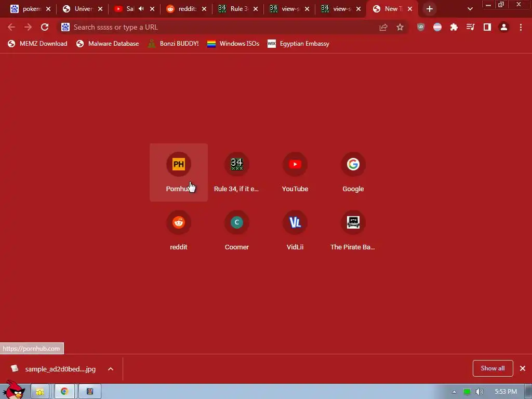The height and width of the screenshot is (399, 532).
Task: Open the Extensions puzzle-piece menu
Action: click(x=454, y=27)
